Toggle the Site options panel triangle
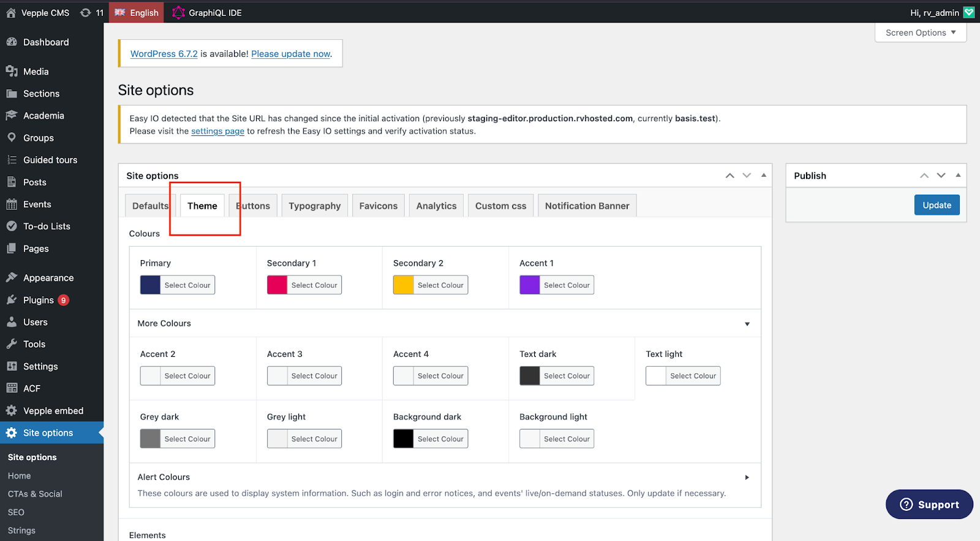Image resolution: width=980 pixels, height=541 pixels. (x=764, y=175)
